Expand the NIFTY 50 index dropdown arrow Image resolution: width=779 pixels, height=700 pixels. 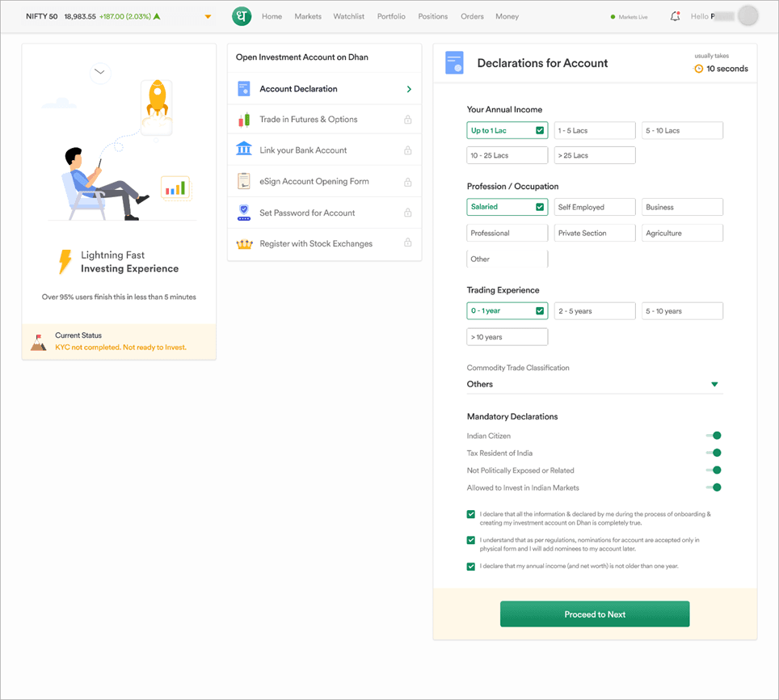[x=208, y=17]
